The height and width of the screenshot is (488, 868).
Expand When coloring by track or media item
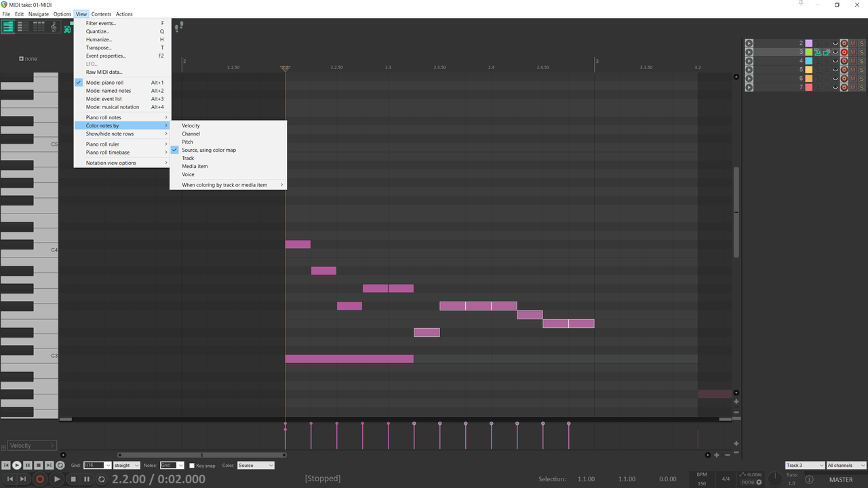coord(224,184)
